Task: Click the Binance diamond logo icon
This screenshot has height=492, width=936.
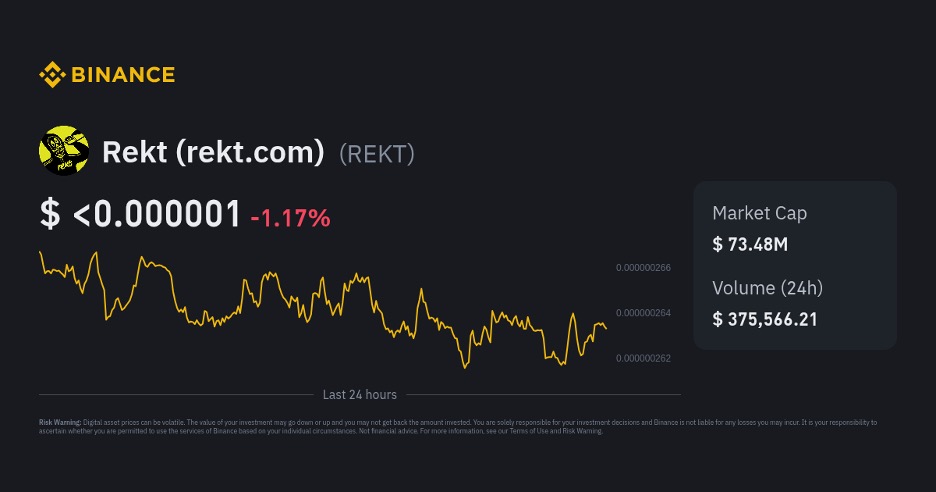Action: (51, 74)
